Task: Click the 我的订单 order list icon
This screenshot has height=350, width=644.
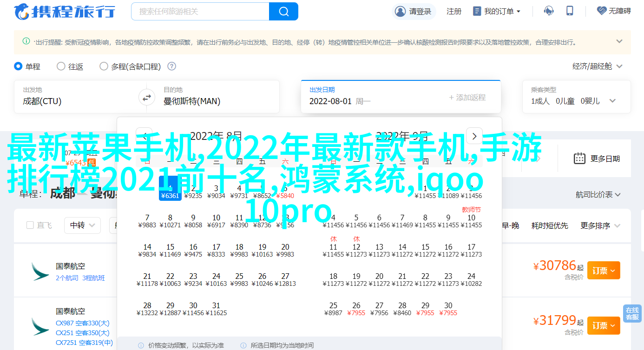Action: tap(477, 11)
